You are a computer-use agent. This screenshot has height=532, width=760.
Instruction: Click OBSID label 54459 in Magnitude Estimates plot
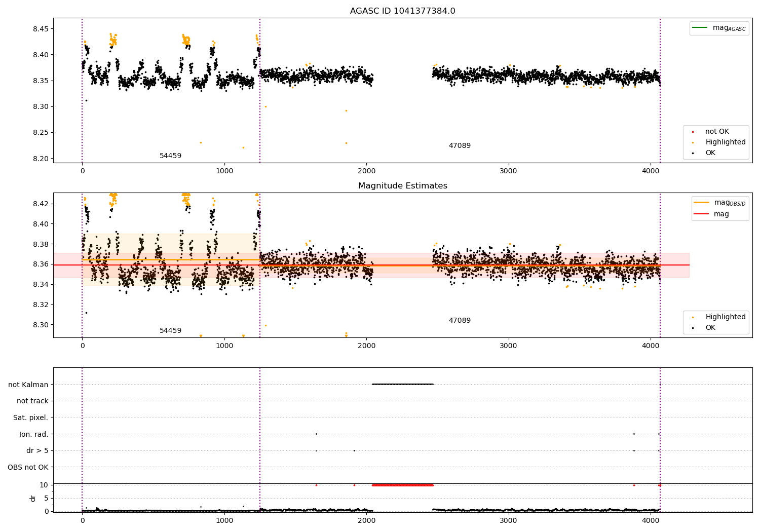pos(170,331)
